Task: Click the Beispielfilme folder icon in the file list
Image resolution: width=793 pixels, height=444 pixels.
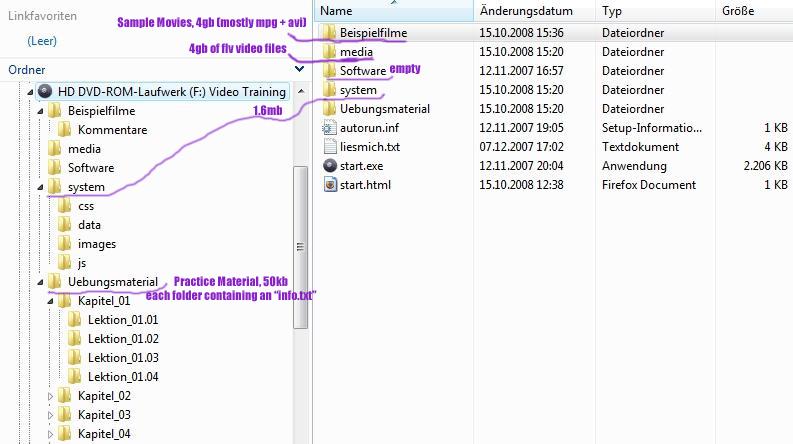Action: [329, 32]
